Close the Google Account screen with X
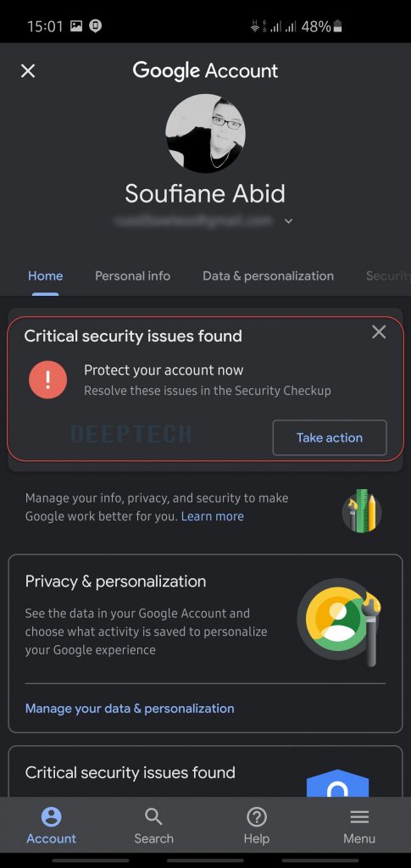 28,71
